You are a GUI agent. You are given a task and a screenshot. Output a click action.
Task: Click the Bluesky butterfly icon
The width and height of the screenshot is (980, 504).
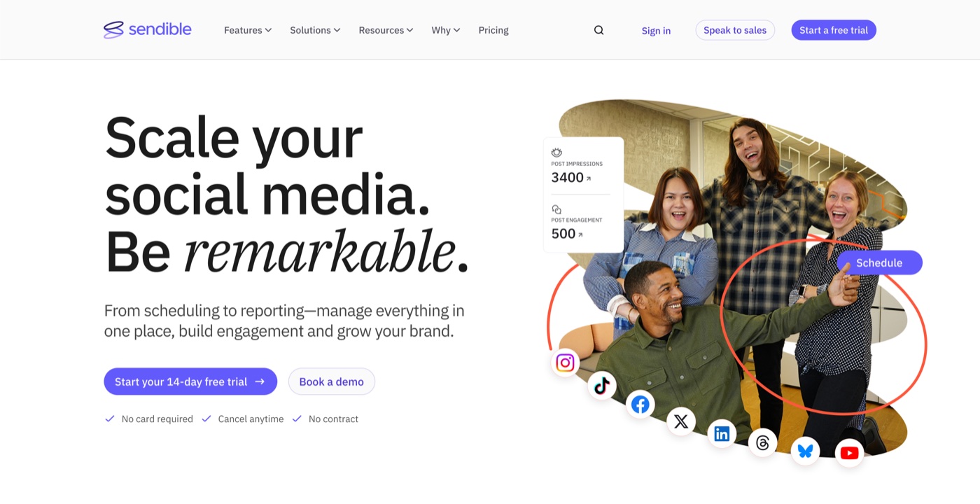[x=805, y=451]
